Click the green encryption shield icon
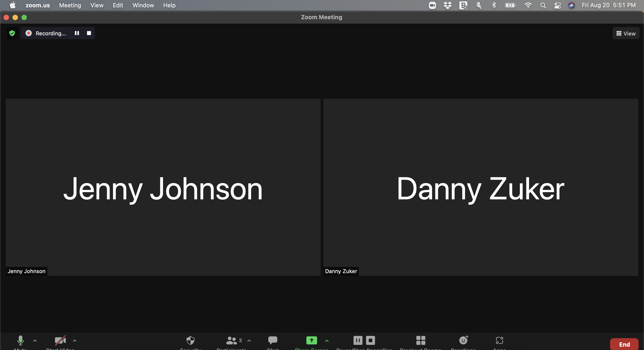The image size is (644, 350). pyautogui.click(x=12, y=33)
